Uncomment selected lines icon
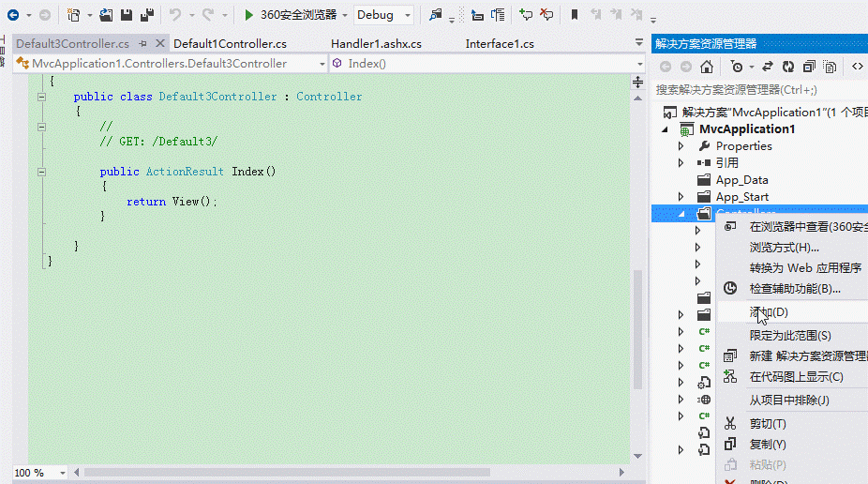This screenshot has width=868, height=484. tap(546, 15)
